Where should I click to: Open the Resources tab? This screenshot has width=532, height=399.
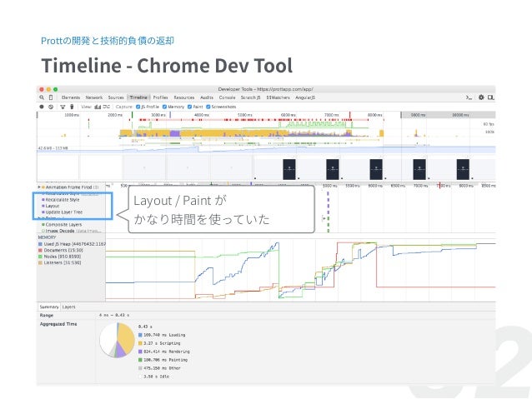(184, 97)
